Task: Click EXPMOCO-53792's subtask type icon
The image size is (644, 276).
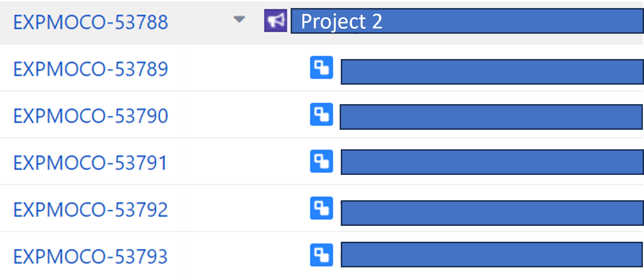Action: 321,208
